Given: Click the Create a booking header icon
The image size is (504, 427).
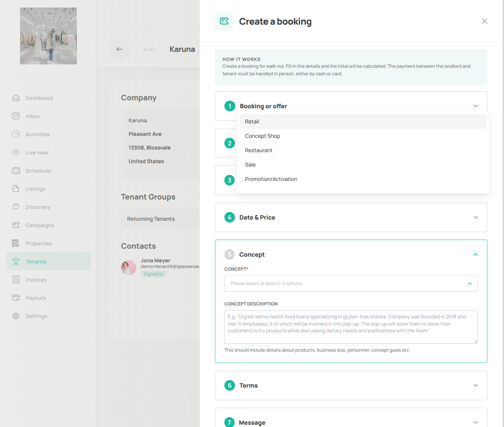Looking at the screenshot, I should point(224,21).
